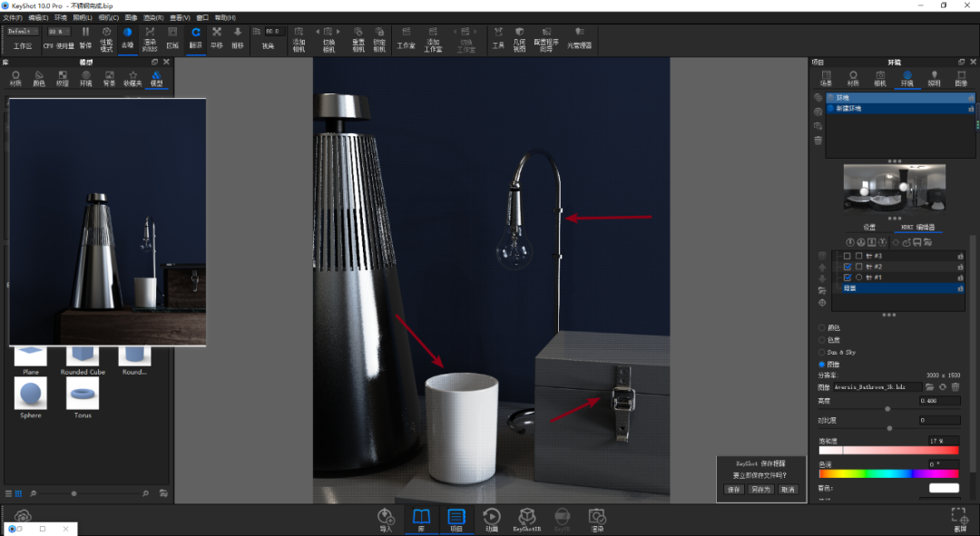Click next camera arrow beside 切换相机
This screenshot has width=980, height=536.
[338, 31]
